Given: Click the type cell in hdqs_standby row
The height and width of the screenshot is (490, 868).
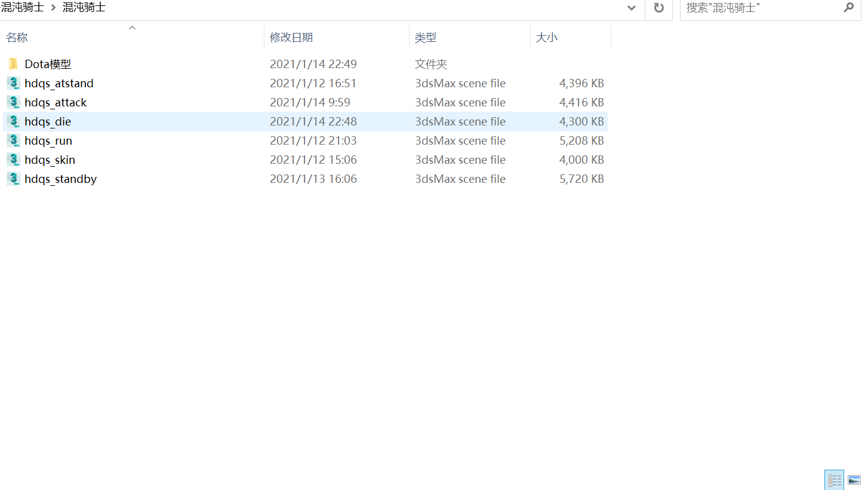Looking at the screenshot, I should click(x=460, y=179).
